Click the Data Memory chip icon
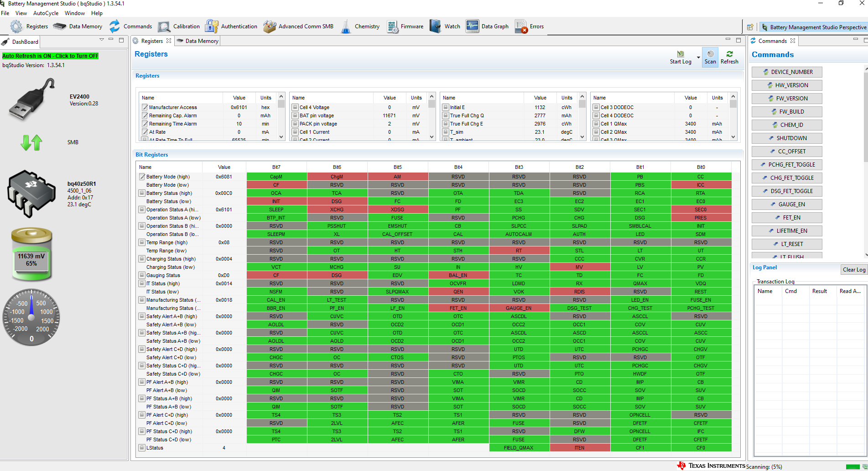 [60, 26]
